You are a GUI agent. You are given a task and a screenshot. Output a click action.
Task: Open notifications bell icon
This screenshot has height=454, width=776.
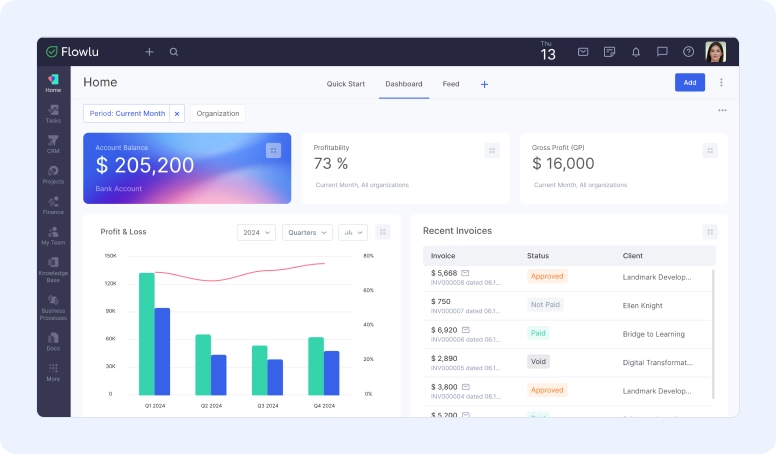click(636, 52)
